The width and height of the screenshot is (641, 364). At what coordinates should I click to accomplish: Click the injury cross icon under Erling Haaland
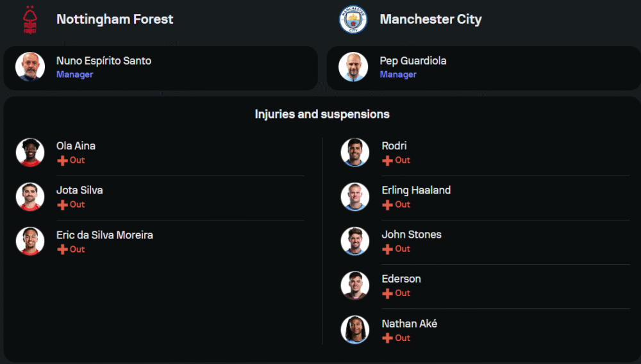point(387,204)
